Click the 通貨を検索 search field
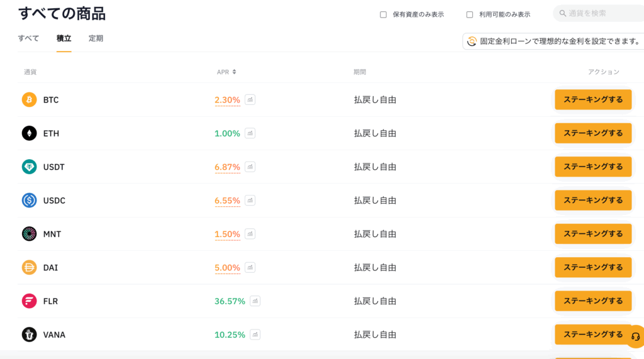 click(599, 14)
